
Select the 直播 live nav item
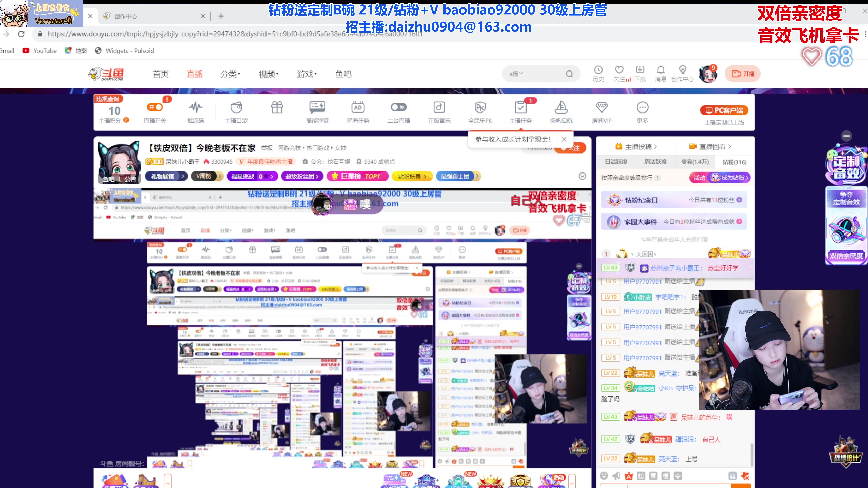[x=195, y=74]
